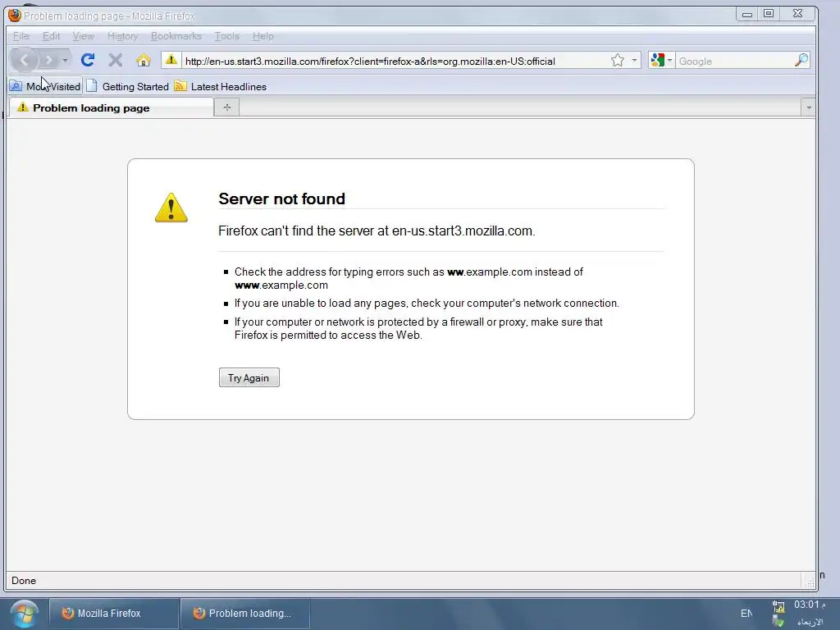
Task: Select the Problem loading page tab
Action: 111,107
